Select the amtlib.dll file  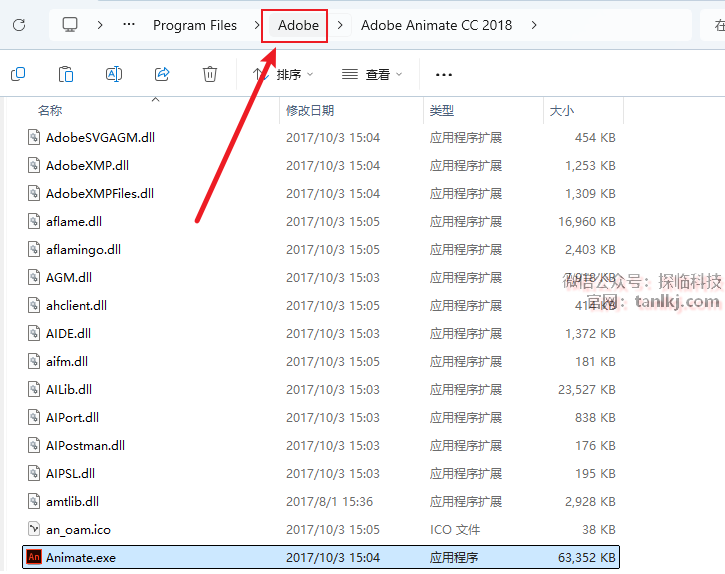73,501
